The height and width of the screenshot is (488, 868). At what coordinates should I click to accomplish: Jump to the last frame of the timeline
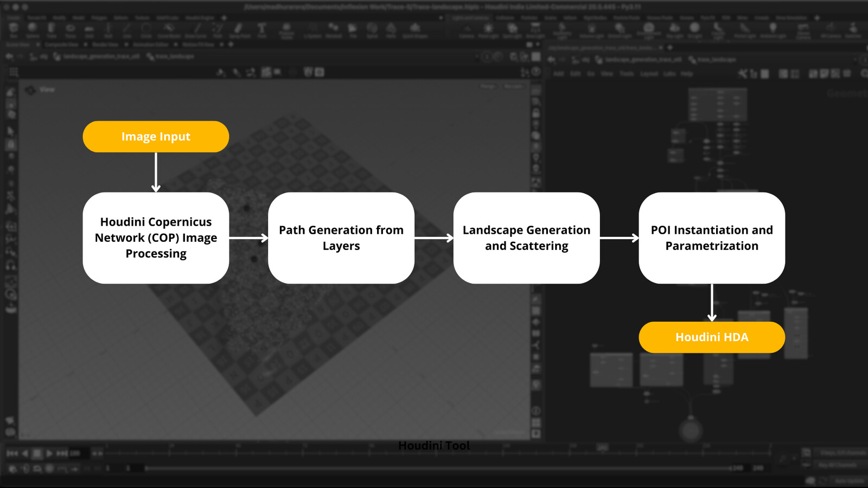[x=62, y=453]
